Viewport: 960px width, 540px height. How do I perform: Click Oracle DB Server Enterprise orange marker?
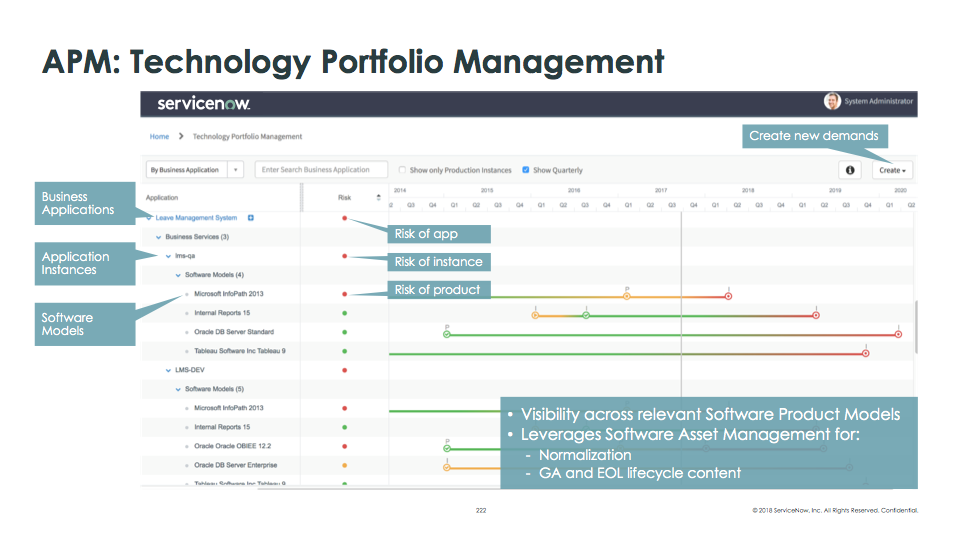pos(447,468)
